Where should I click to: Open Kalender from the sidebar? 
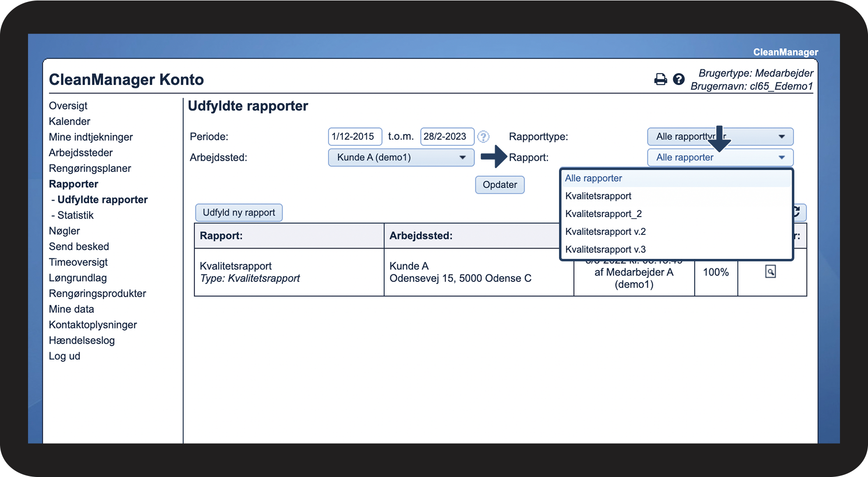click(x=69, y=121)
